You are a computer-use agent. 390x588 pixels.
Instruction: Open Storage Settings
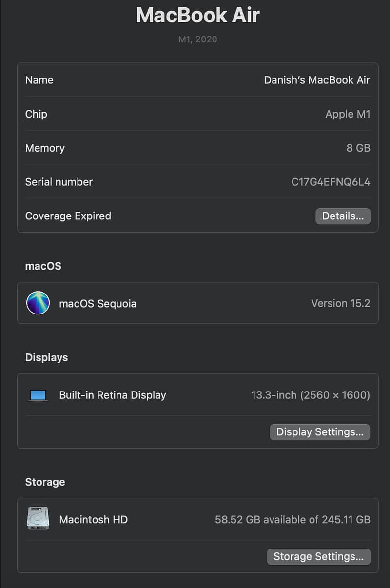click(x=318, y=556)
